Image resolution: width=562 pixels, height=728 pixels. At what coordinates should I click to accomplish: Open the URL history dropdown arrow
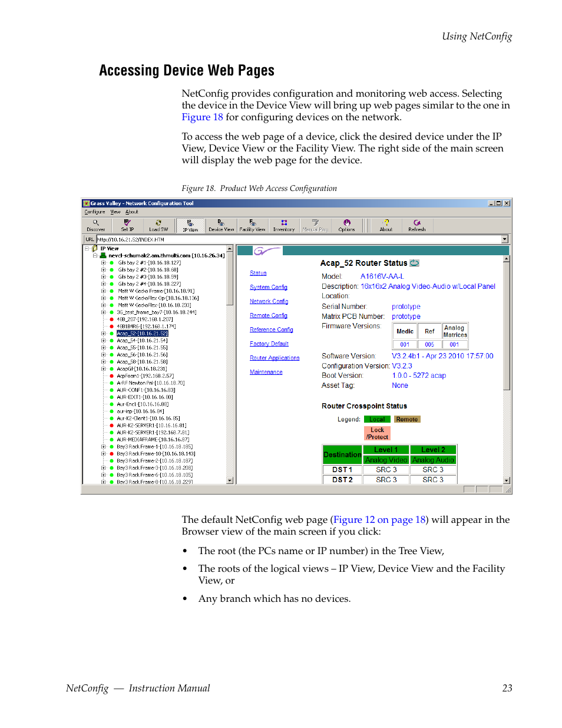point(505,239)
